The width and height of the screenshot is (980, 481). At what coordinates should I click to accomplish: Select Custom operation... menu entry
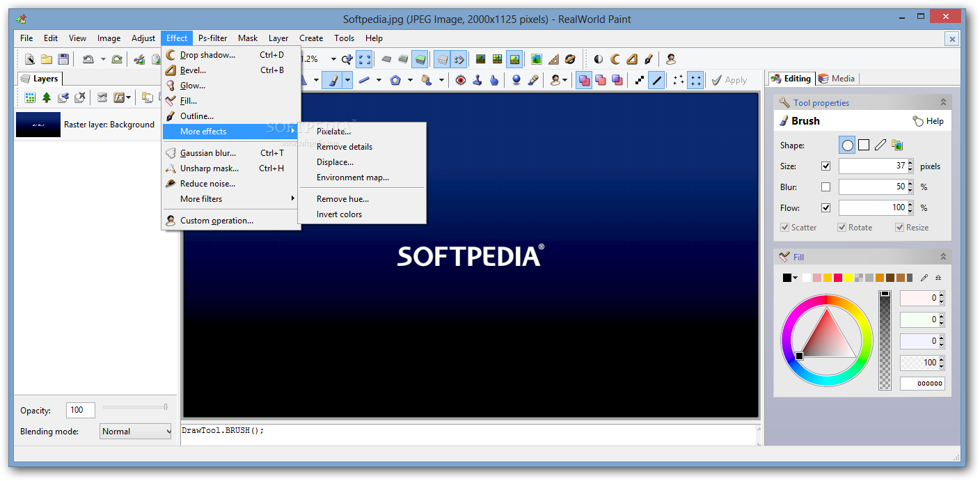[231, 221]
